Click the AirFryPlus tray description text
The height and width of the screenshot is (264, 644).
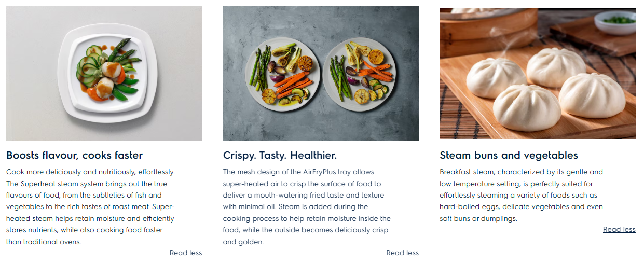tap(307, 206)
